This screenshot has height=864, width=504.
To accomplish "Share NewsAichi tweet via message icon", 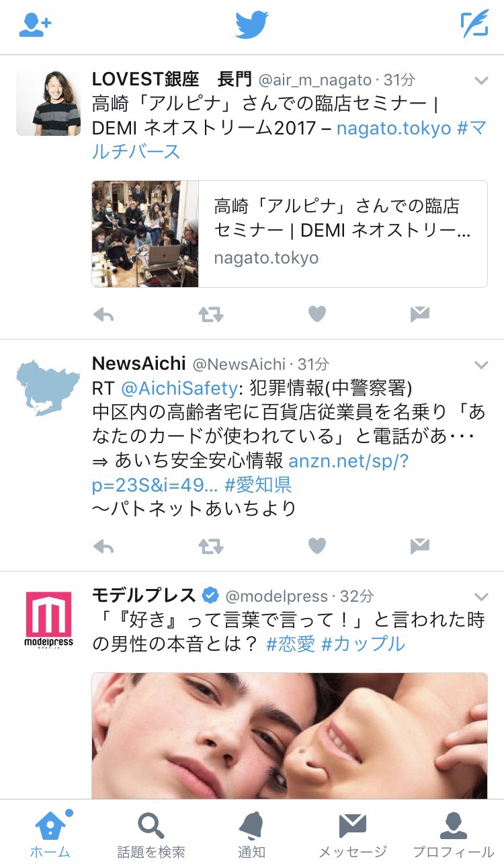I will [x=419, y=547].
